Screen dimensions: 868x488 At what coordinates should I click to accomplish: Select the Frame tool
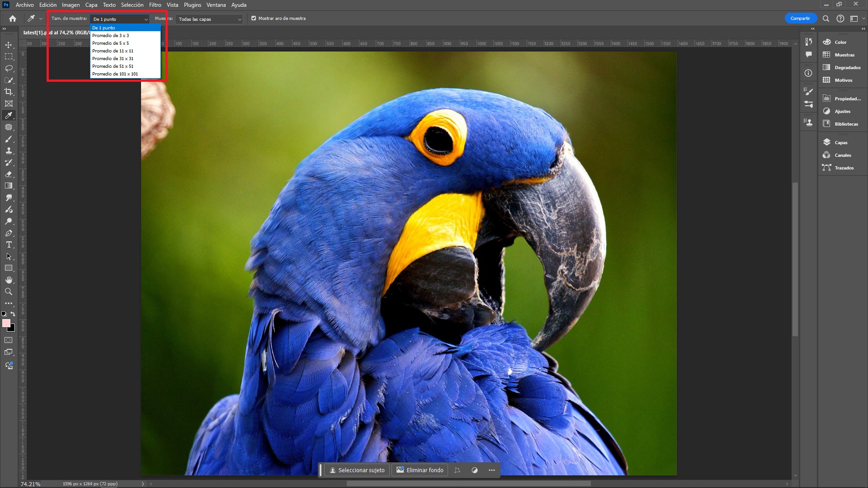point(9,103)
